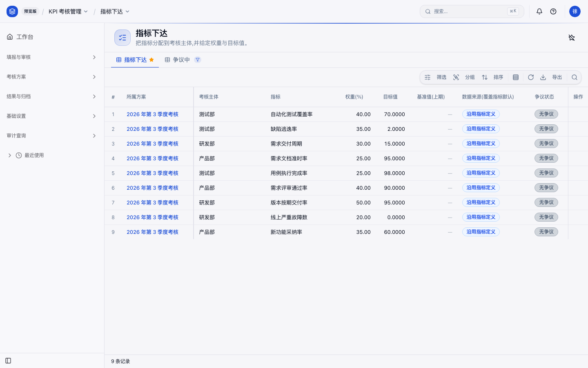Click the 预览版 badge
Viewport: 588px width, 368px height.
tap(30, 11)
